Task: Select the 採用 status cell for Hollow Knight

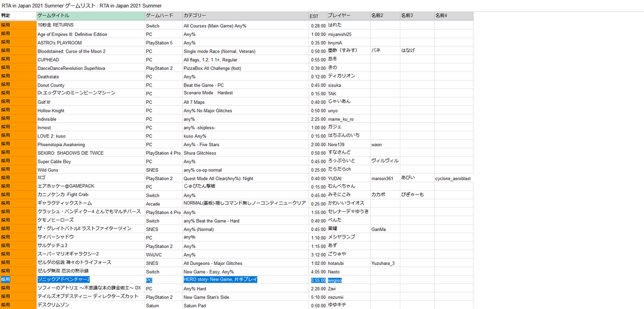Action: 18,110
